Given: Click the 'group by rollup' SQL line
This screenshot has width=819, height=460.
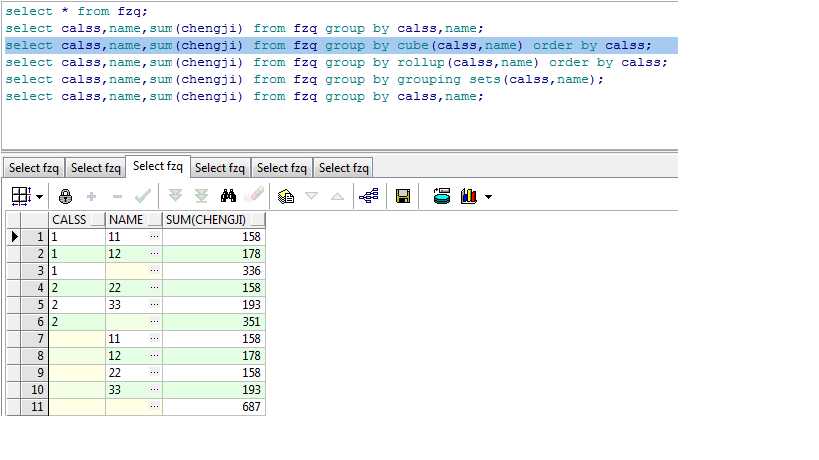Looking at the screenshot, I should (x=336, y=63).
